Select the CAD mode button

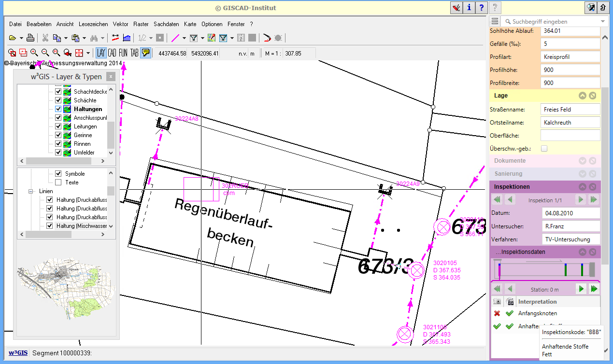[x=112, y=53]
